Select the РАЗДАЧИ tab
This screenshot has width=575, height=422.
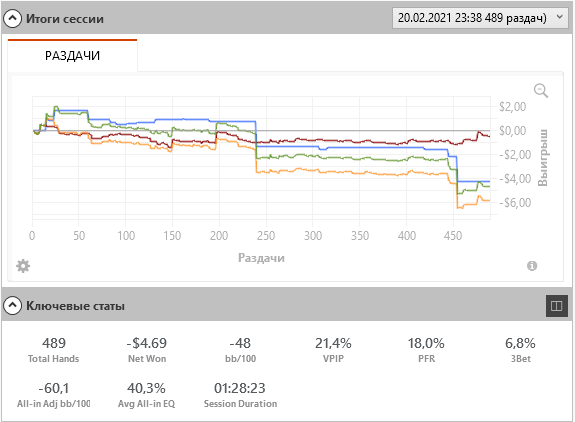[72, 55]
